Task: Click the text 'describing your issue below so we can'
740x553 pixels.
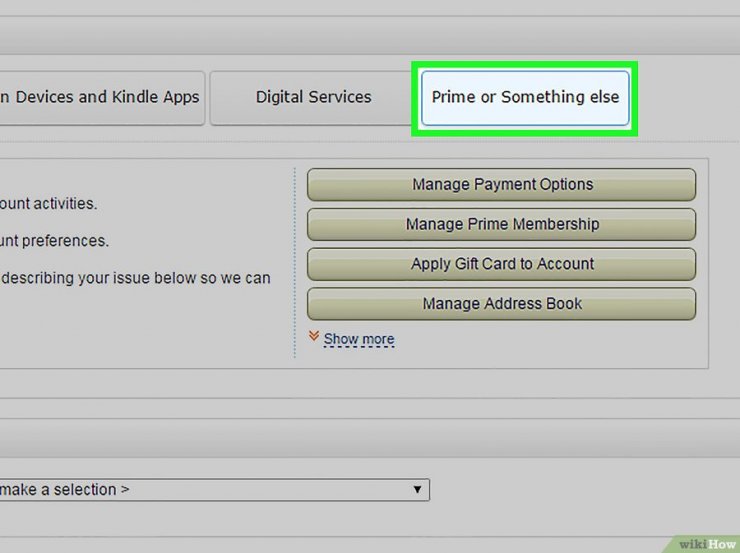Action: pyautogui.click(x=136, y=278)
